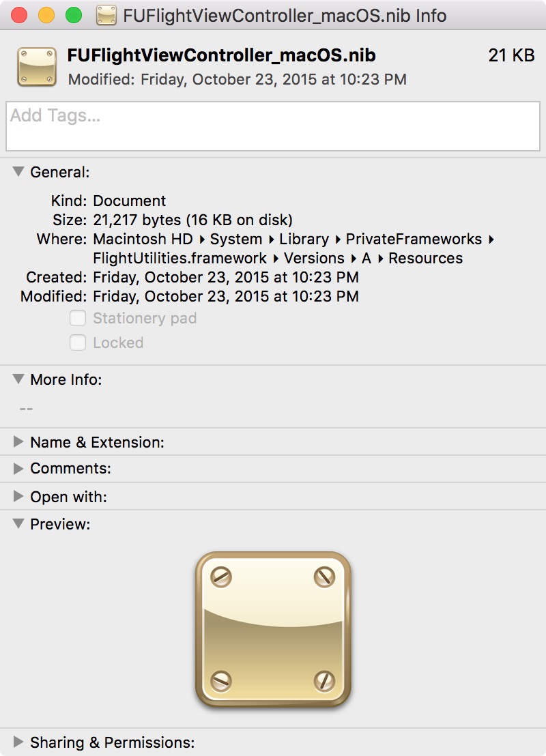Screen dimensions: 546x756
Task: Enable the Locked checkbox
Action: point(78,343)
